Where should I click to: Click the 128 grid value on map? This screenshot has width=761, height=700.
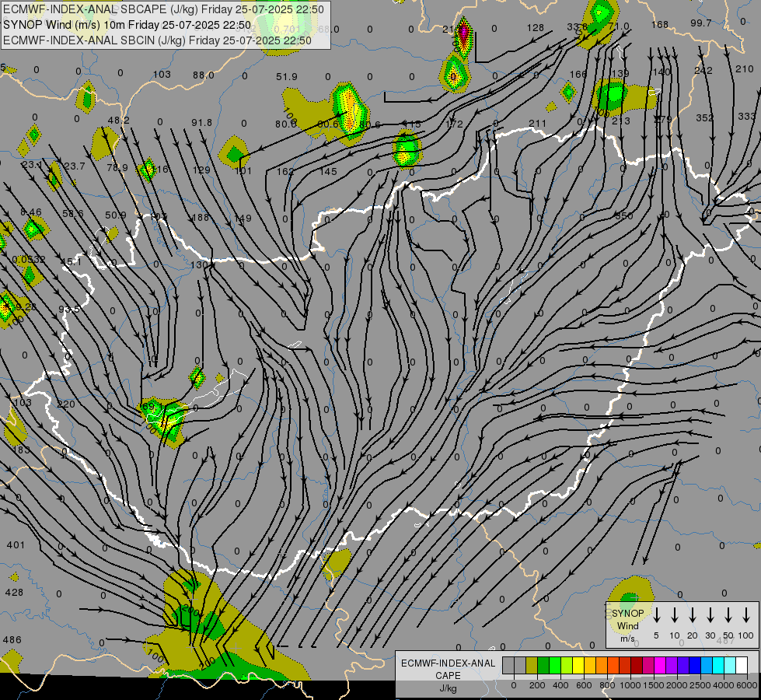click(x=536, y=28)
